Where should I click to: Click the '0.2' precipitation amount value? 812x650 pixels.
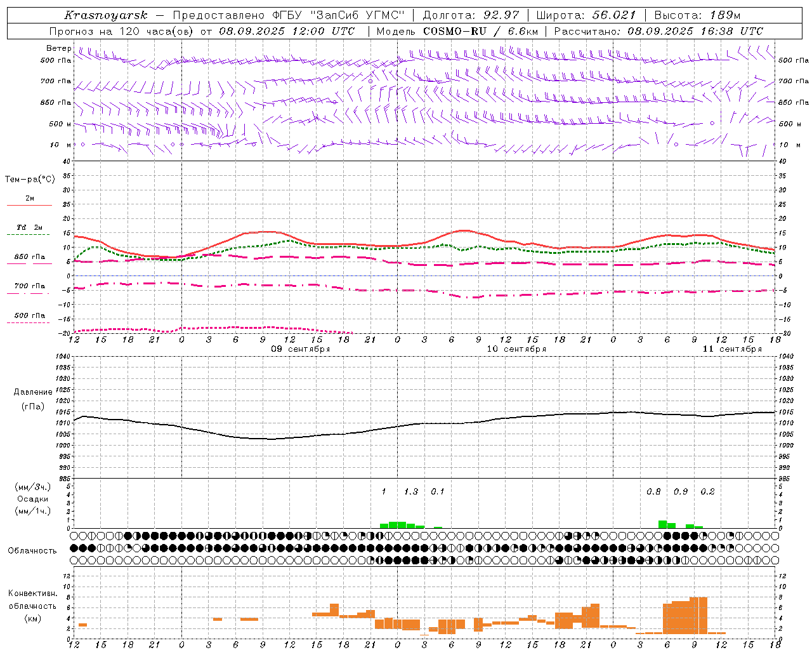click(x=707, y=491)
